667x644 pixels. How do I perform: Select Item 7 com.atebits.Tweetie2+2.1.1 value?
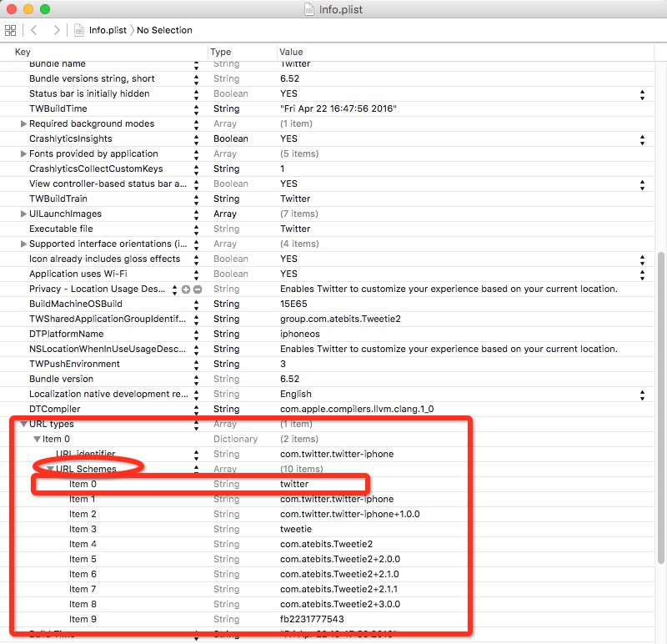click(339, 589)
